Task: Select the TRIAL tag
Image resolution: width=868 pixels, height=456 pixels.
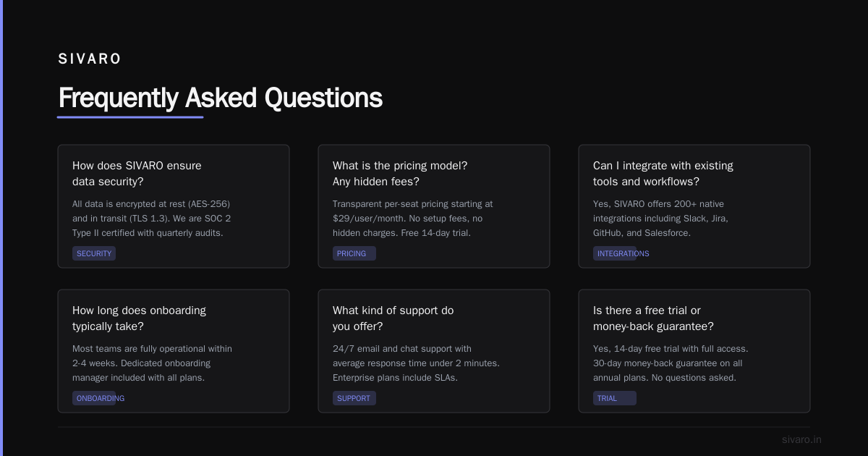Action: click(x=615, y=398)
